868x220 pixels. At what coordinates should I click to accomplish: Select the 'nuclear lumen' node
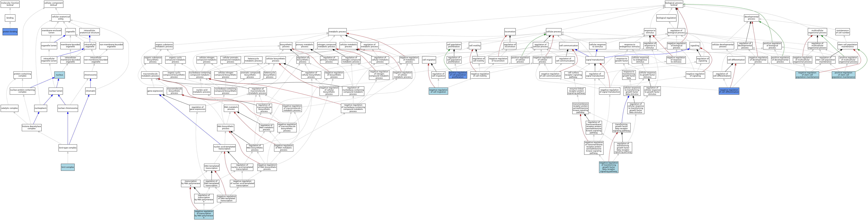[56, 91]
